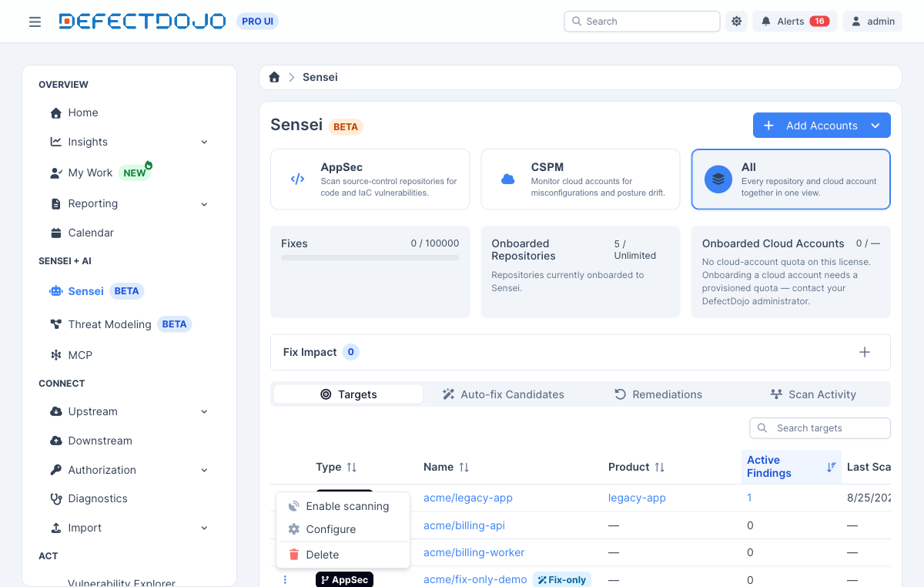This screenshot has height=587, width=924.
Task: Expand the Upstream sidebar section
Action: 129,411
